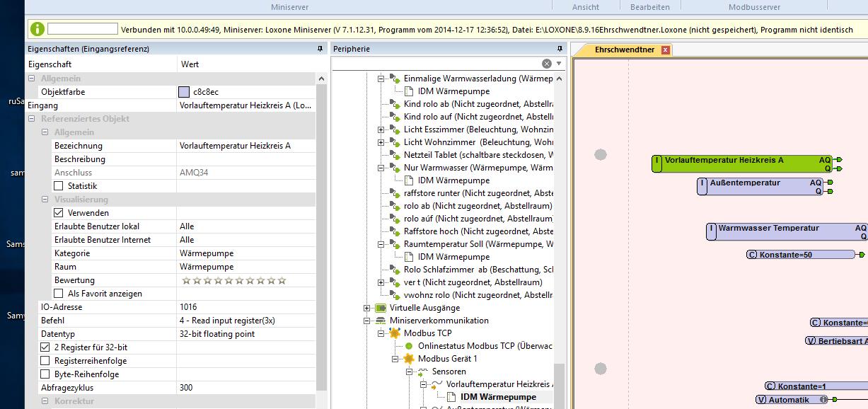The image size is (868, 409).
Task: Select the Modbus TCP gear icon
Action: tap(395, 333)
